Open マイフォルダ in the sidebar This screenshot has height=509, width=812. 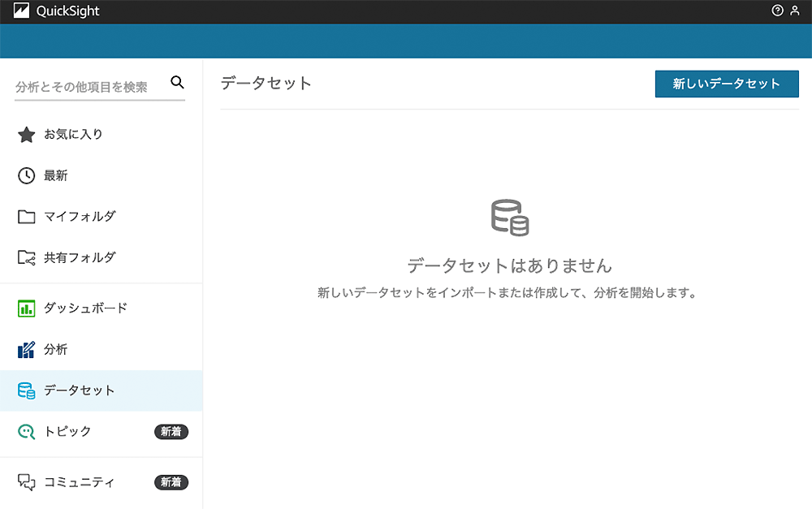101,217
